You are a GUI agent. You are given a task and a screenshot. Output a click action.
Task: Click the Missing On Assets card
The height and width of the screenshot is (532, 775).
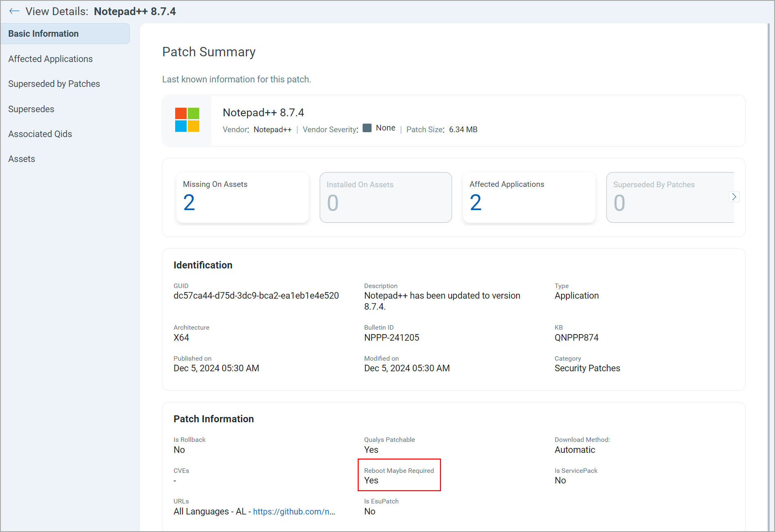pyautogui.click(x=242, y=197)
